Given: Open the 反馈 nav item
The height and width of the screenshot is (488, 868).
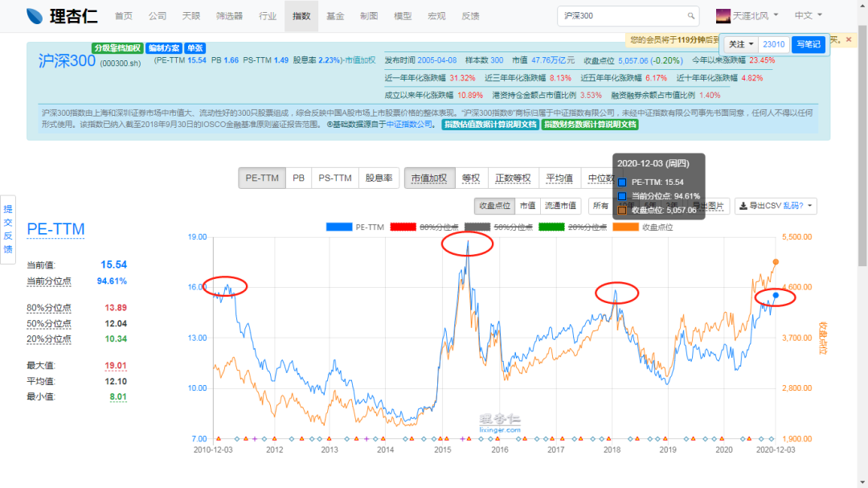Looking at the screenshot, I should pos(470,16).
